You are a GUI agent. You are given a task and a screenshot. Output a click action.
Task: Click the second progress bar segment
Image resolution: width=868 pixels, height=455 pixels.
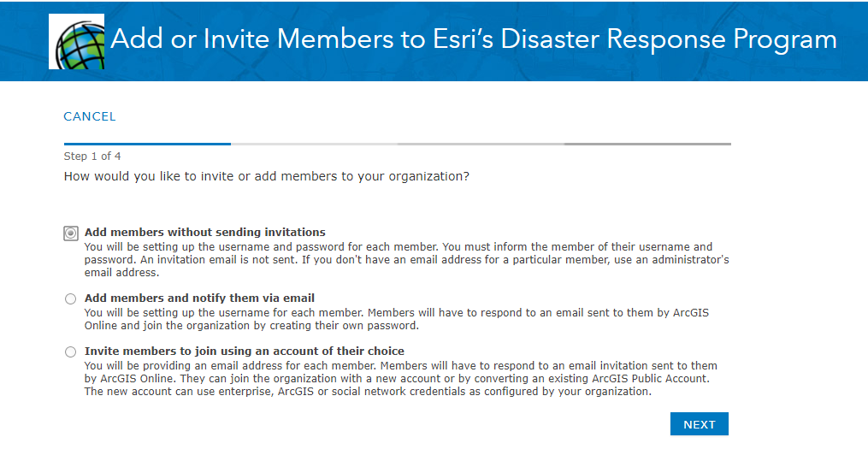tap(314, 144)
